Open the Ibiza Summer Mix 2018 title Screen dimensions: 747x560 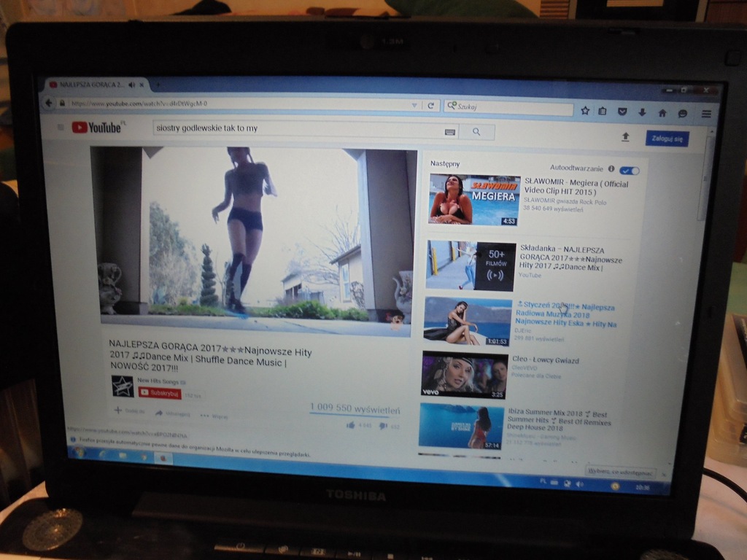click(559, 419)
